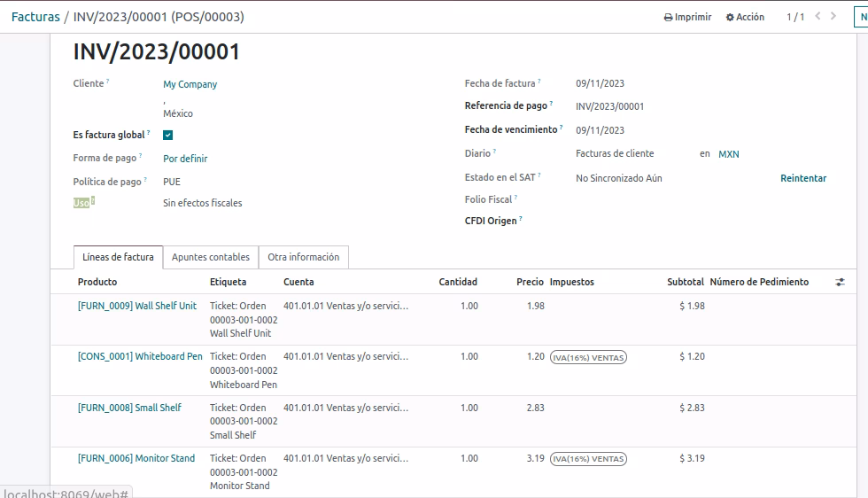Open the Imprimir print menu
868x498 pixels.
[687, 17]
